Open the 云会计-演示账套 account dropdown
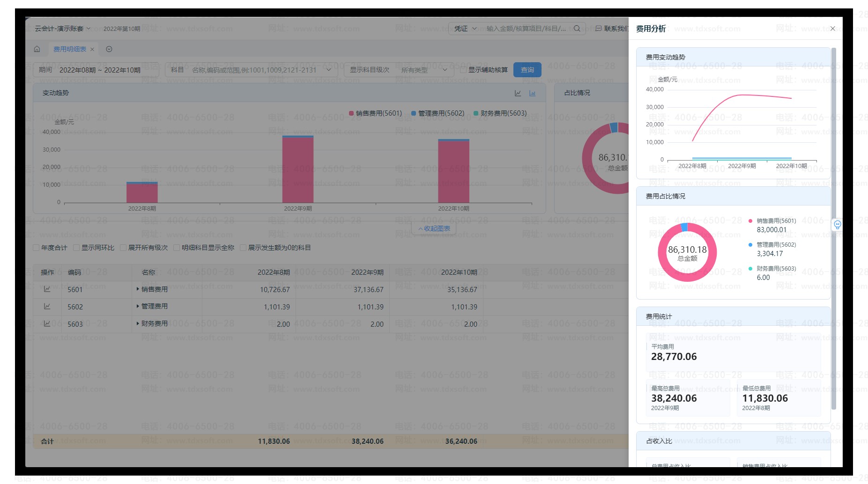Image resolution: width=868 pixels, height=484 pixels. pyautogui.click(x=62, y=29)
